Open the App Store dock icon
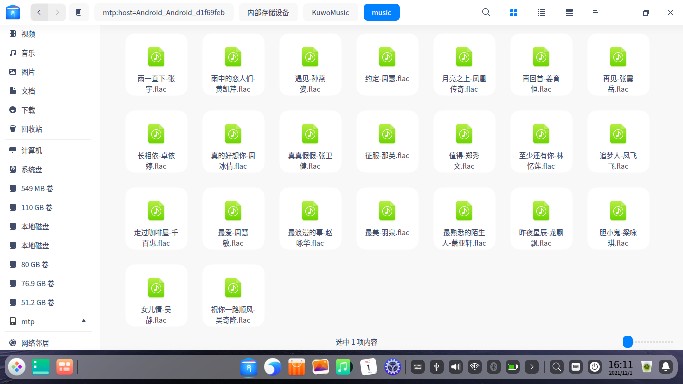 click(297, 367)
